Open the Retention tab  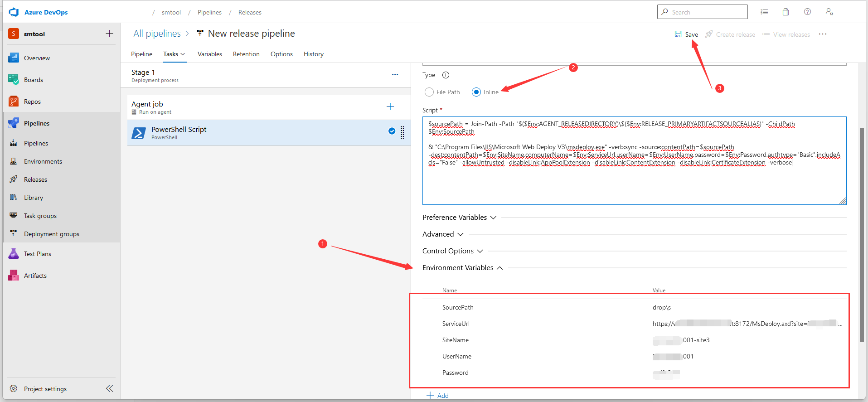tap(246, 54)
